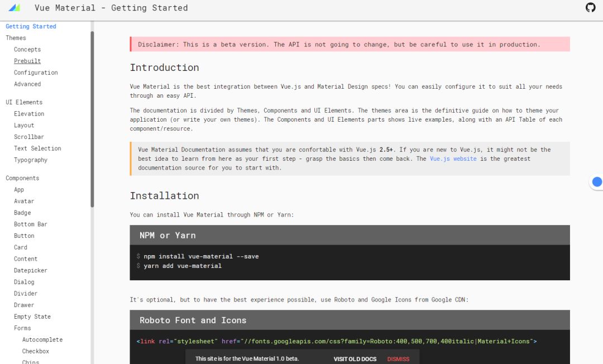
Task: Click the 'NPM or Yarn' code block title
Action: click(167, 235)
